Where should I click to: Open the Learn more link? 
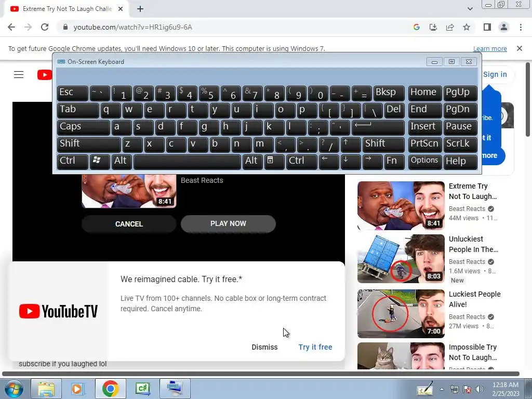[490, 48]
